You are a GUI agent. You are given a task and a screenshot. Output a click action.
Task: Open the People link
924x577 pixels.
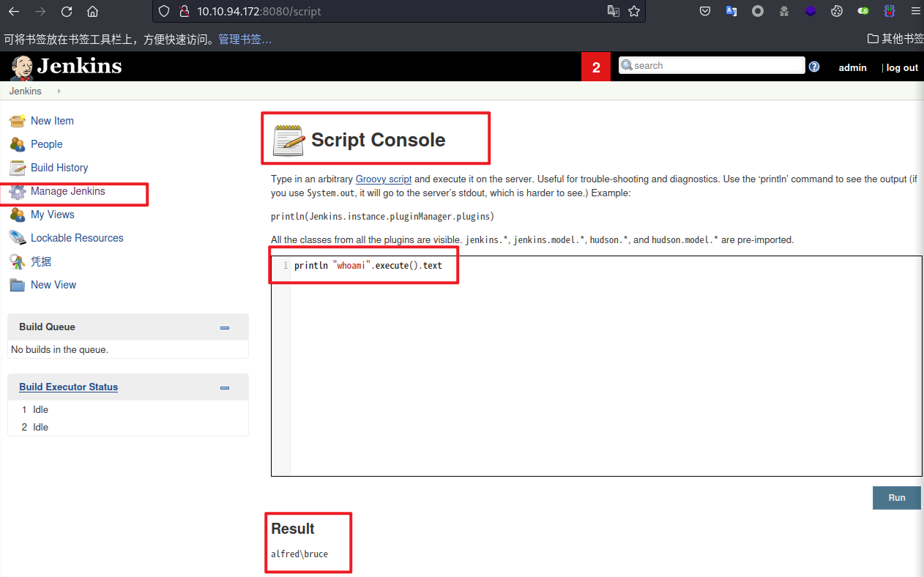point(46,144)
